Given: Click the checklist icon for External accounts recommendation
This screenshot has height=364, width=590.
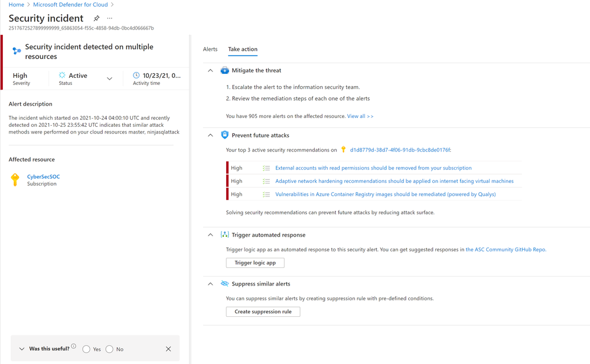Looking at the screenshot, I should (x=266, y=168).
